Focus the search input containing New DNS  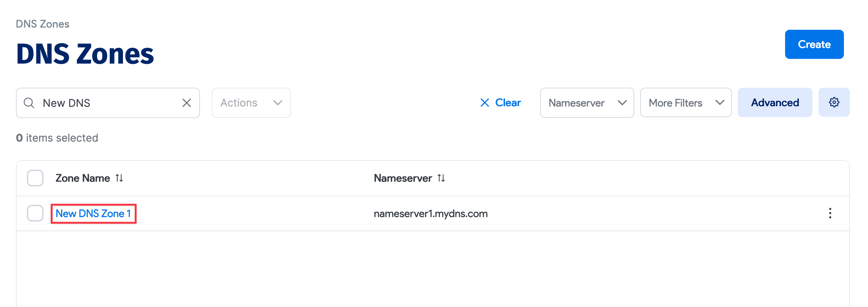click(108, 103)
